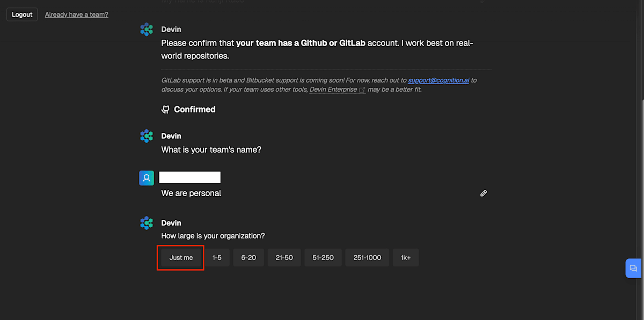This screenshot has height=320, width=644.
Task: Pick the 6-20 organization size option
Action: (x=248, y=258)
